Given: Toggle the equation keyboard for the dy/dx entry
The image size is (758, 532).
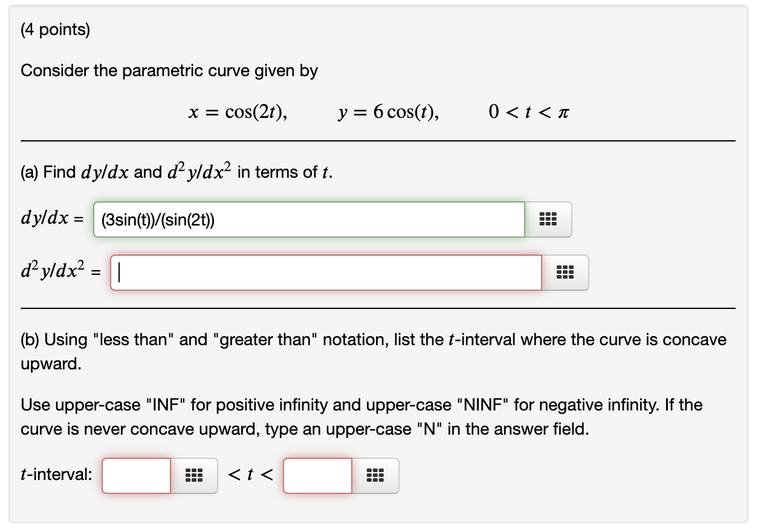Looking at the screenshot, I should (x=548, y=219).
